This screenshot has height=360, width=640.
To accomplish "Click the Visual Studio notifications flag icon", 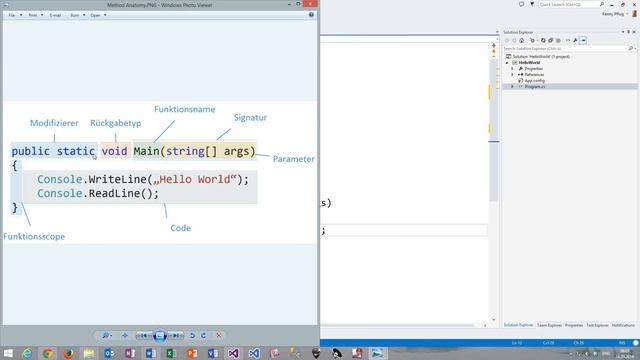I will (x=532, y=4).
